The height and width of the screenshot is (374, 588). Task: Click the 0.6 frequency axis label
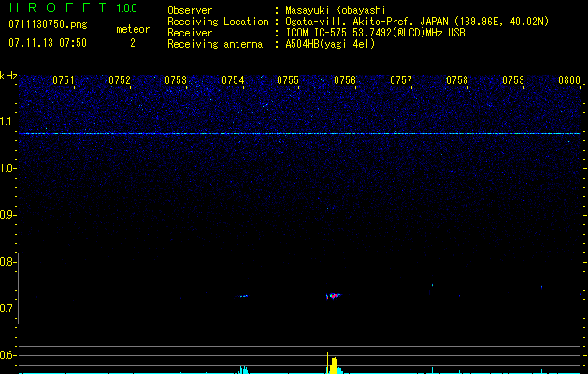click(x=8, y=355)
